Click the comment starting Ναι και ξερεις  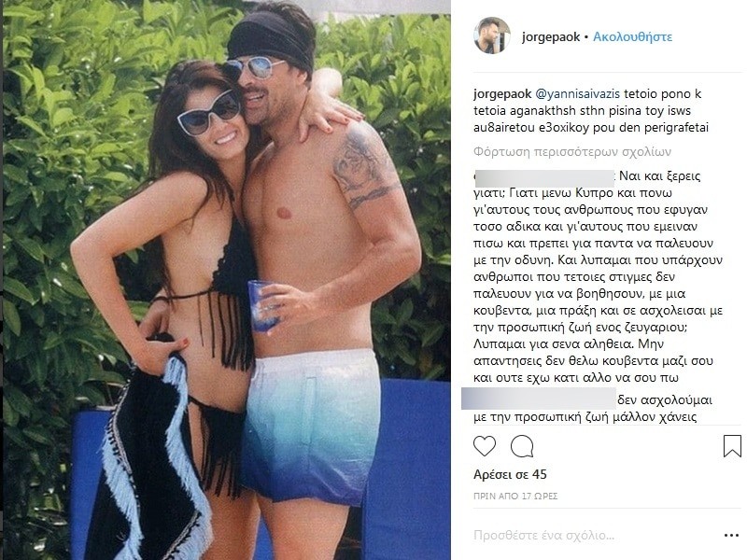(598, 276)
